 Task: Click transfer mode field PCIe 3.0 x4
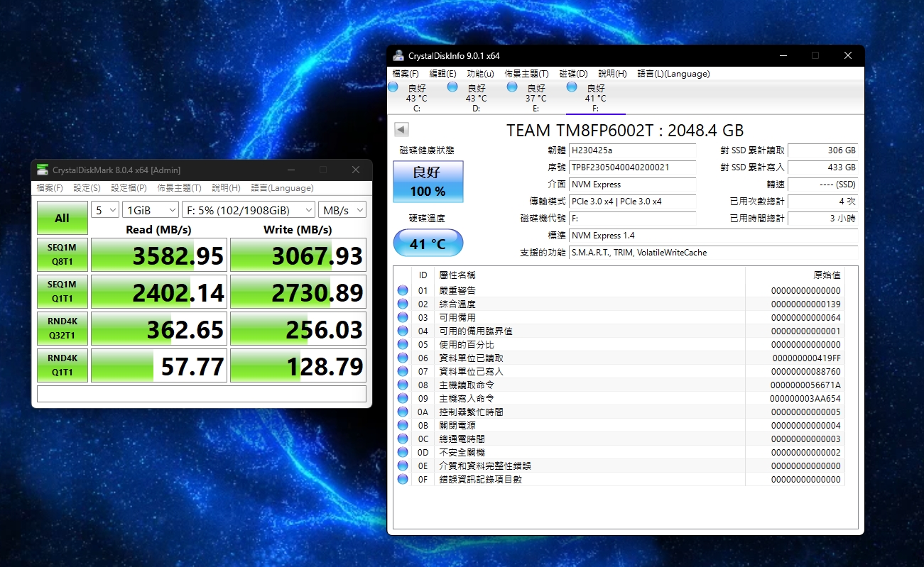tap(633, 202)
